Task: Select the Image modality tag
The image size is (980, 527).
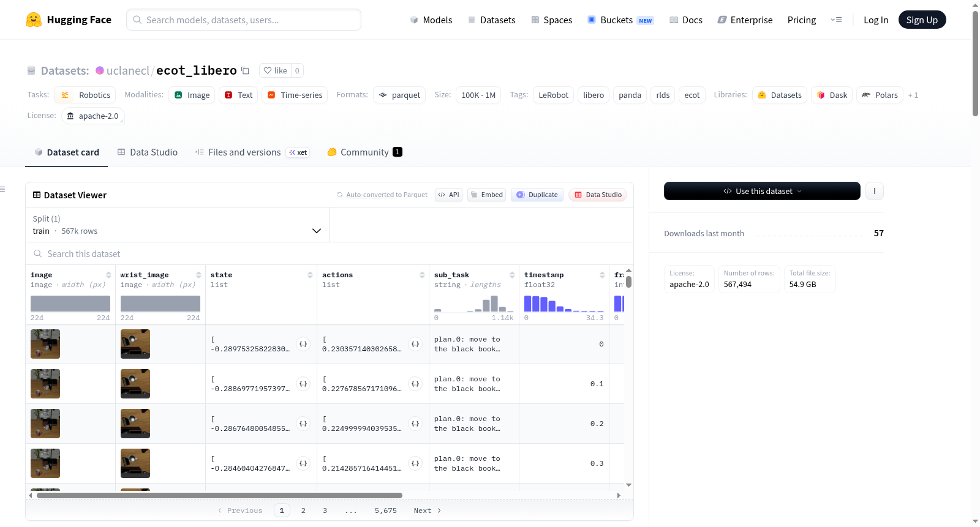Action: tap(192, 95)
